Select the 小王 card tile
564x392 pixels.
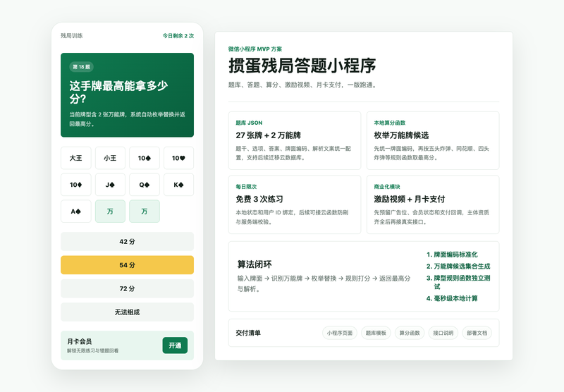tap(110, 158)
